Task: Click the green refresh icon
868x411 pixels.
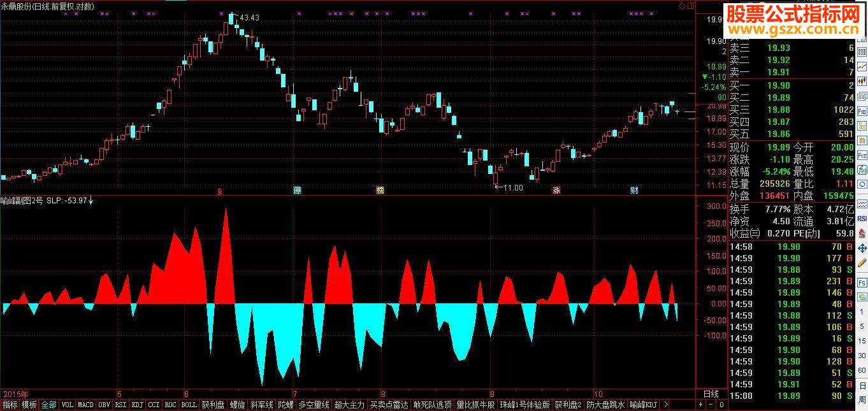Action: 862,296
